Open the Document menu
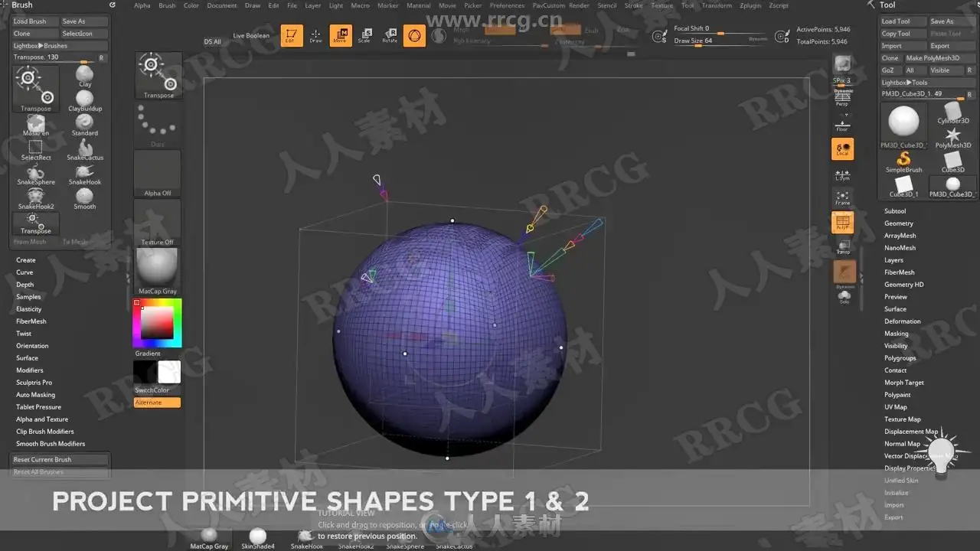The width and height of the screenshot is (980, 551). point(222,5)
